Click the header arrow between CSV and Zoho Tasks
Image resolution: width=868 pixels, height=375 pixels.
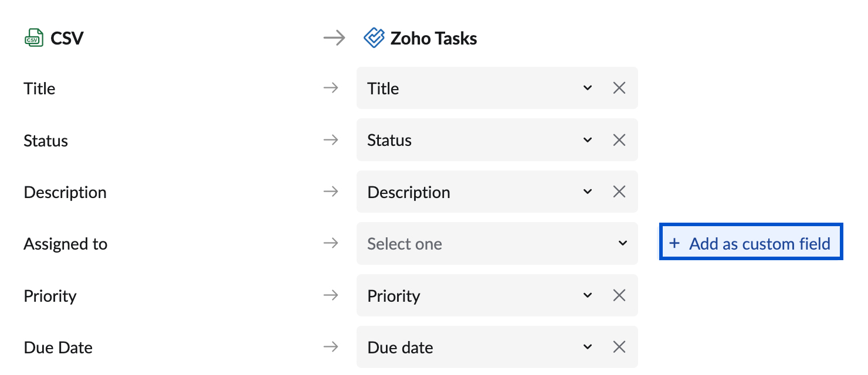point(334,39)
